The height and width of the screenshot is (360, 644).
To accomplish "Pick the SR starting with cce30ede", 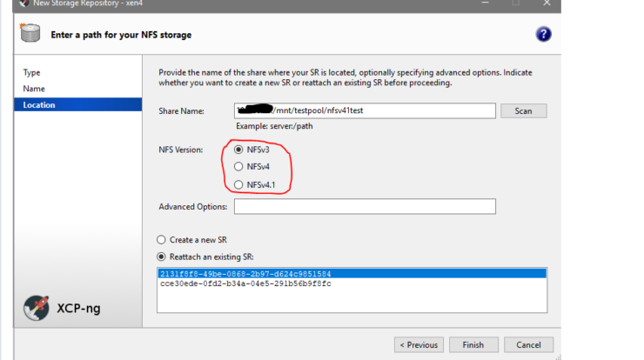I will (245, 283).
